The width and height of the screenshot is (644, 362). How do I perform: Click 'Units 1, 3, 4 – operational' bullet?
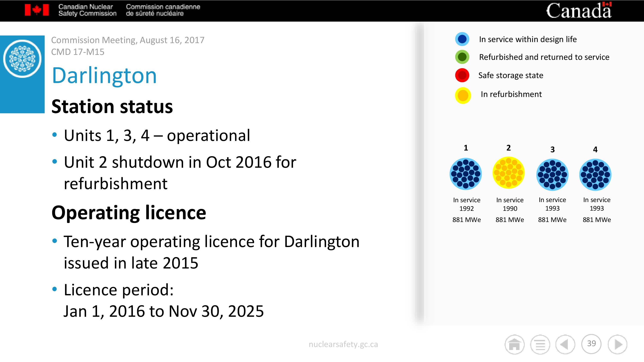pos(157,135)
